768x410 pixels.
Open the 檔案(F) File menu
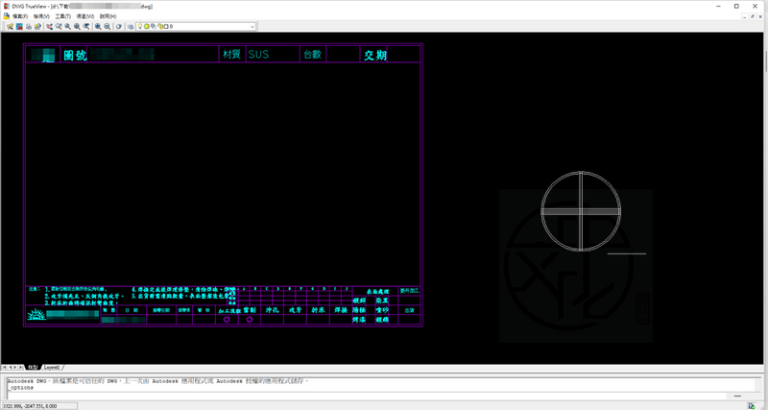point(19,16)
